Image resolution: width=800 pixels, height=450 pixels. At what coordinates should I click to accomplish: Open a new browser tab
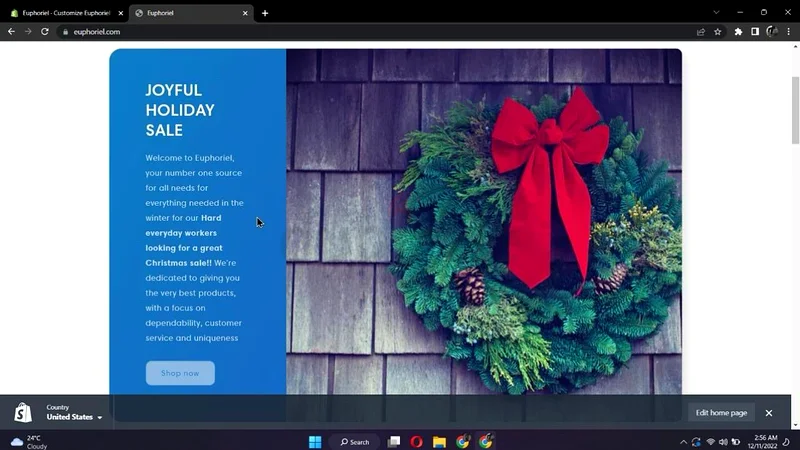coord(265,13)
